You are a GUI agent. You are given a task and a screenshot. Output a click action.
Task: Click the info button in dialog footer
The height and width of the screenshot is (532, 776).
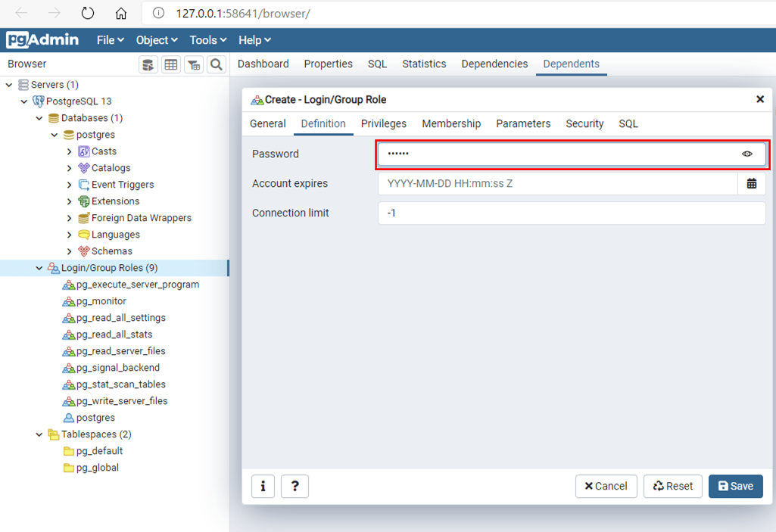[263, 486]
